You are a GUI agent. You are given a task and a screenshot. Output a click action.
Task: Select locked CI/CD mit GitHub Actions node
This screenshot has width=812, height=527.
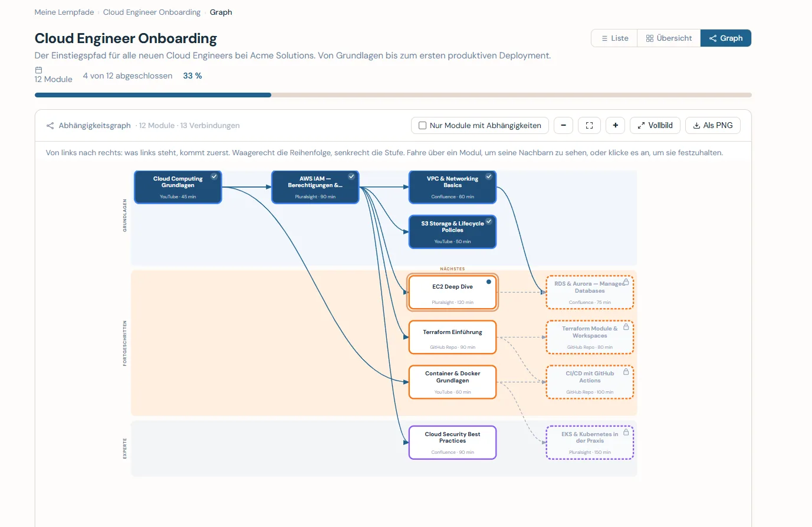coord(590,382)
